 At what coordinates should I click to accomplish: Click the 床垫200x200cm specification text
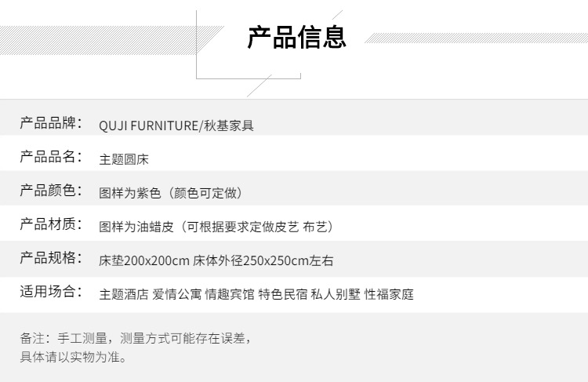pyautogui.click(x=144, y=260)
